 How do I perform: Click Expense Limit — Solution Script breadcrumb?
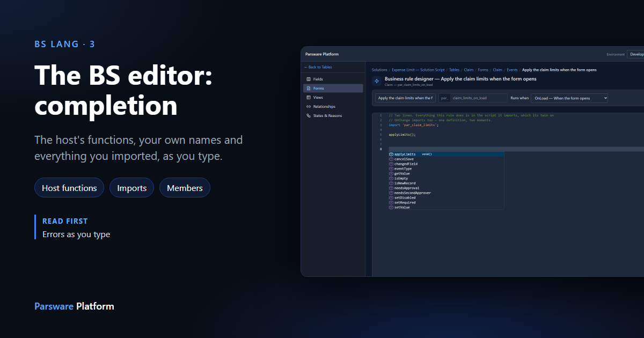(418, 70)
